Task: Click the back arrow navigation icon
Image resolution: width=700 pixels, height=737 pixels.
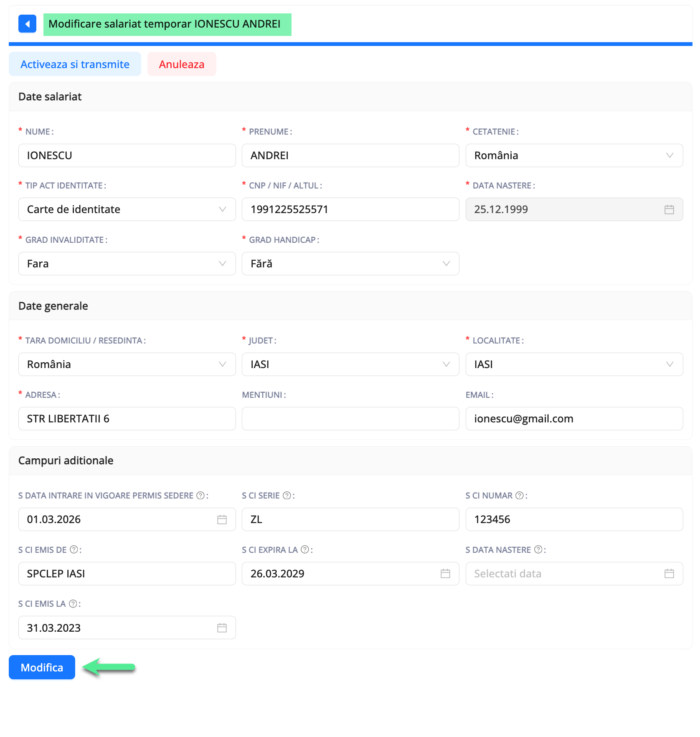Action: pos(27,24)
